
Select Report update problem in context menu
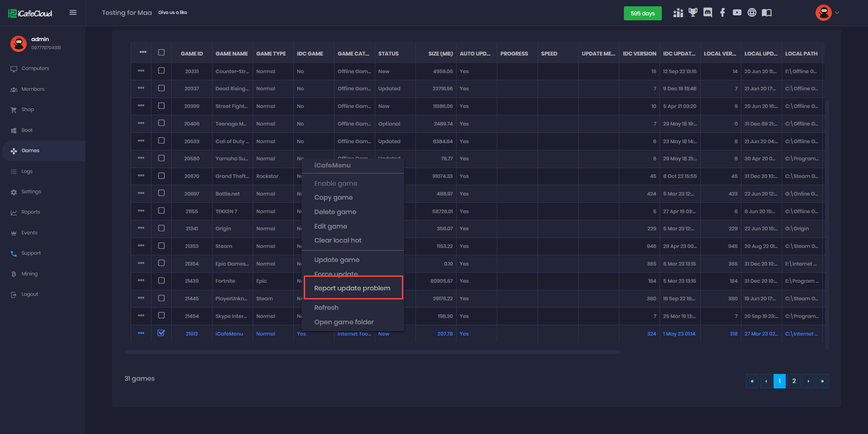pyautogui.click(x=352, y=288)
